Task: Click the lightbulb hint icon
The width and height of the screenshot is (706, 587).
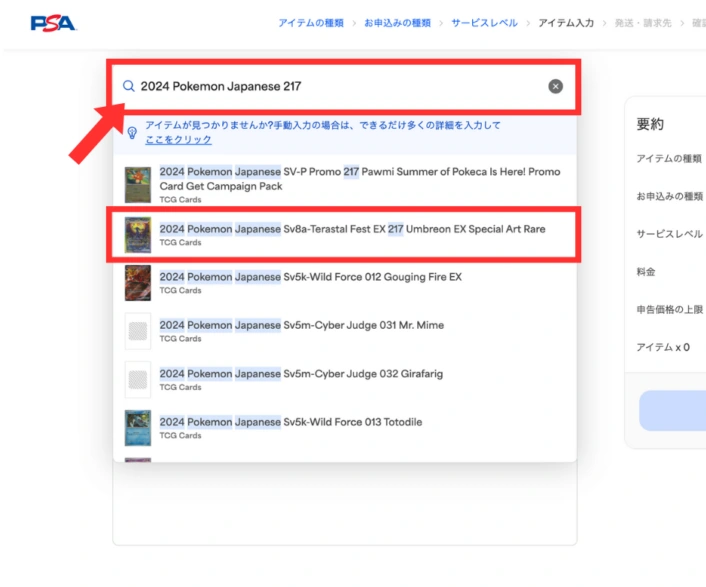Action: [132, 133]
